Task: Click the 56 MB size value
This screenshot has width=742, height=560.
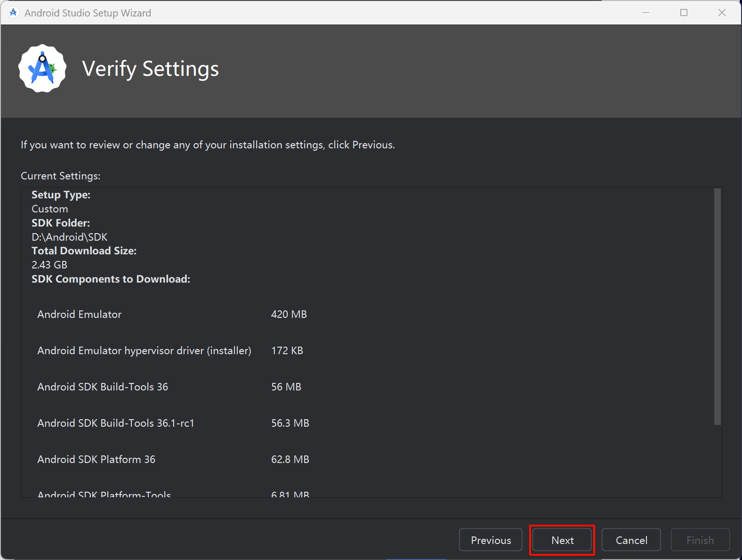Action: click(x=286, y=387)
